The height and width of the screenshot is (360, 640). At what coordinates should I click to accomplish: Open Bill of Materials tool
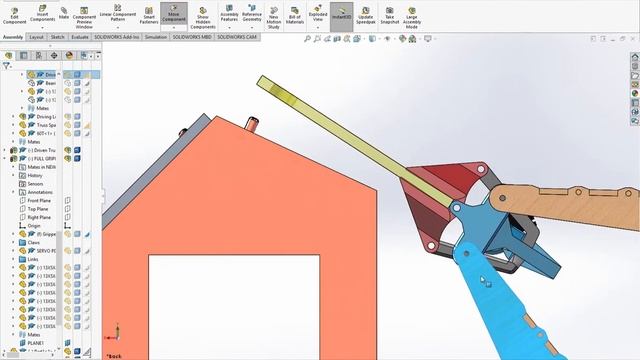click(295, 16)
